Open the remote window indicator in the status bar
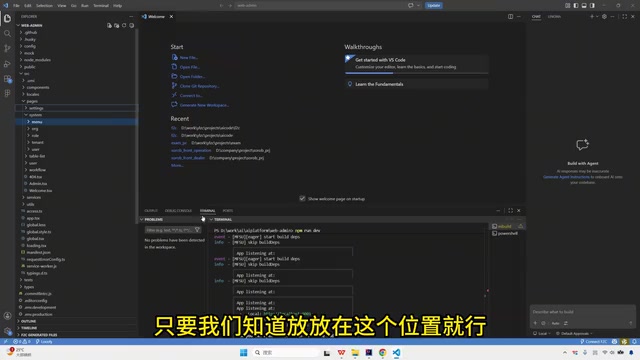This screenshot has height=360, width=640. tap(5, 342)
